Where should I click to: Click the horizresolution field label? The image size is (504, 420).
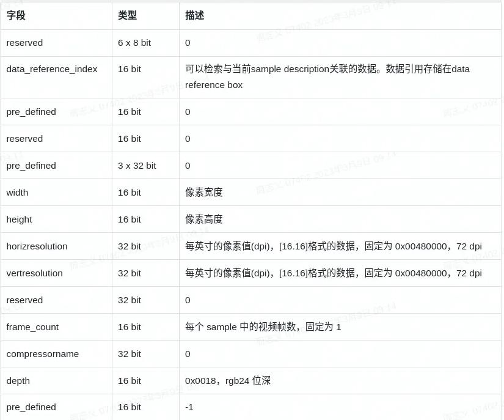[x=36, y=246]
